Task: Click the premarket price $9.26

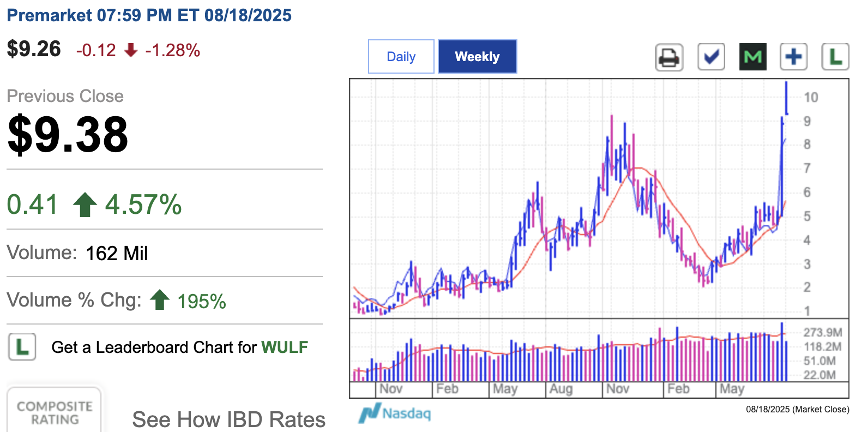Action: pyautogui.click(x=34, y=49)
